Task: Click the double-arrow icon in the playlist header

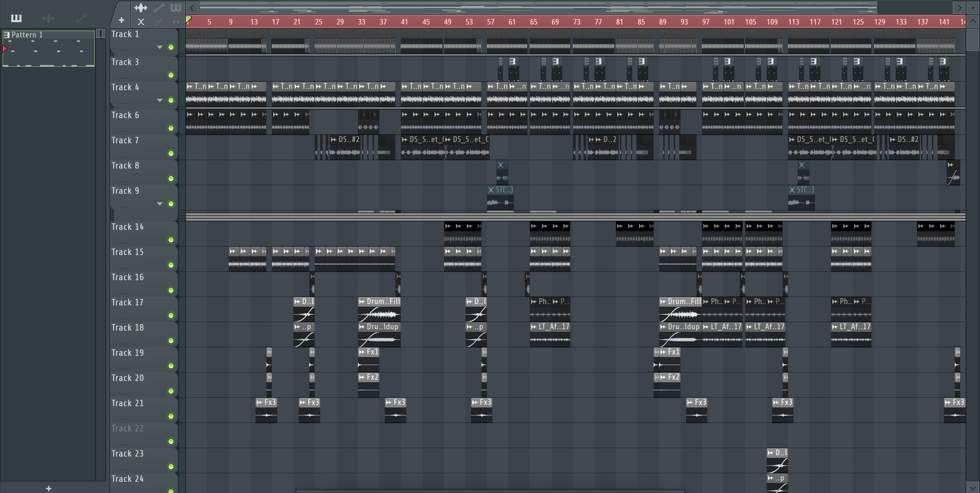Action: [176, 22]
